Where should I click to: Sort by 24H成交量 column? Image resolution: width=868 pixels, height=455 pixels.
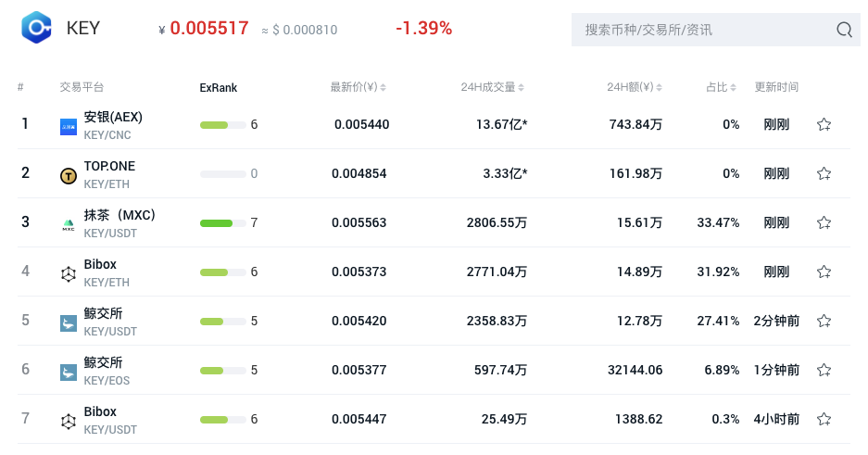coord(492,87)
